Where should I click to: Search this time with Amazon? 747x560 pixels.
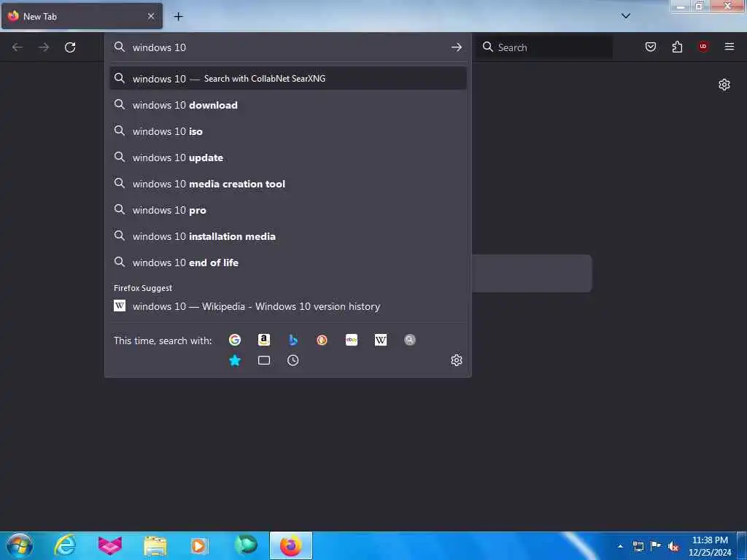pos(263,340)
